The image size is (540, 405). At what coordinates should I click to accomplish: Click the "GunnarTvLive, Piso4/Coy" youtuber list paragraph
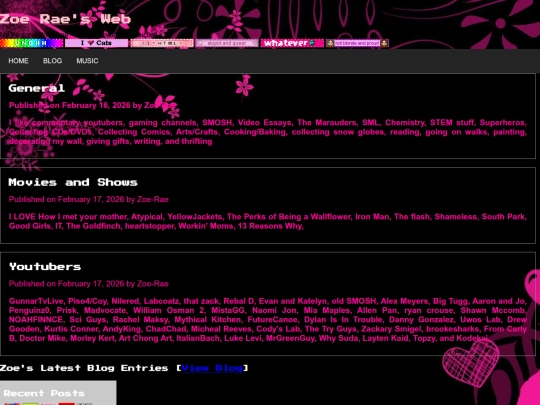tap(268, 320)
